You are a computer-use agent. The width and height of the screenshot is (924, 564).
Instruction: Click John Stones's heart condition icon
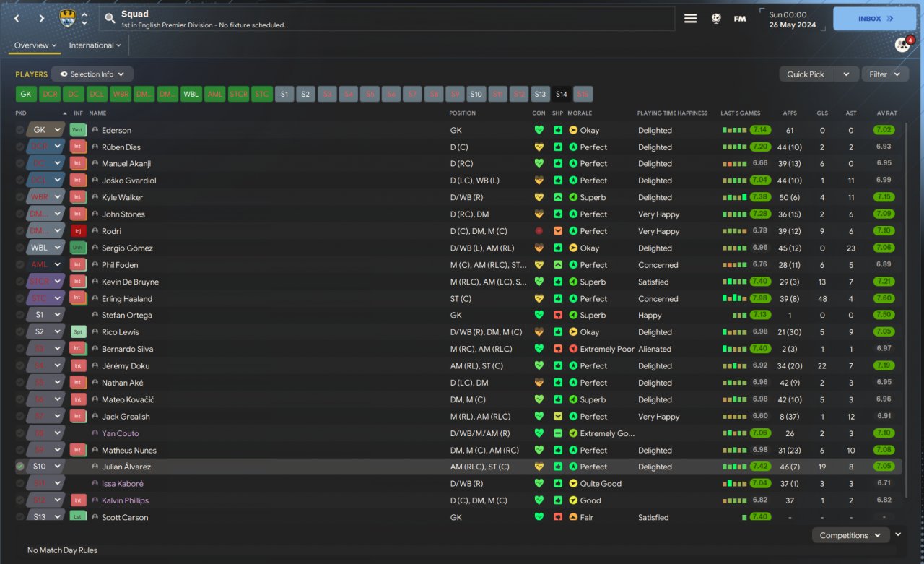coord(539,214)
